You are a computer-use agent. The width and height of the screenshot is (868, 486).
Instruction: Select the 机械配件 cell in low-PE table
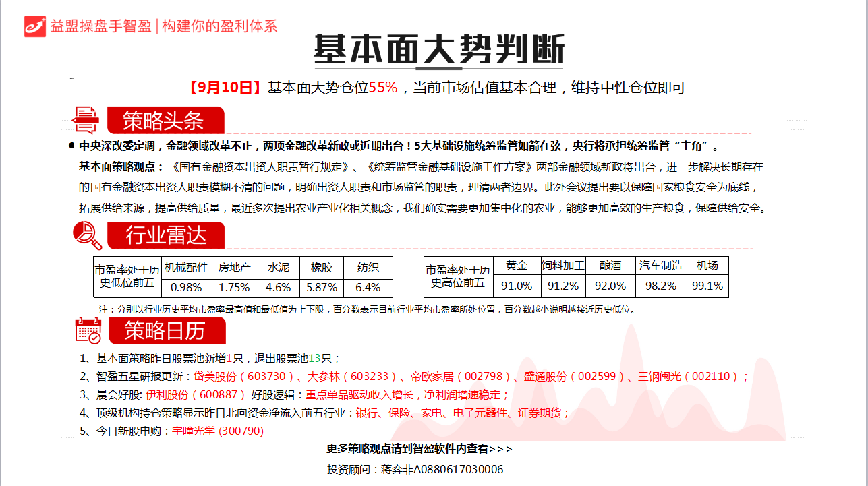click(x=186, y=267)
